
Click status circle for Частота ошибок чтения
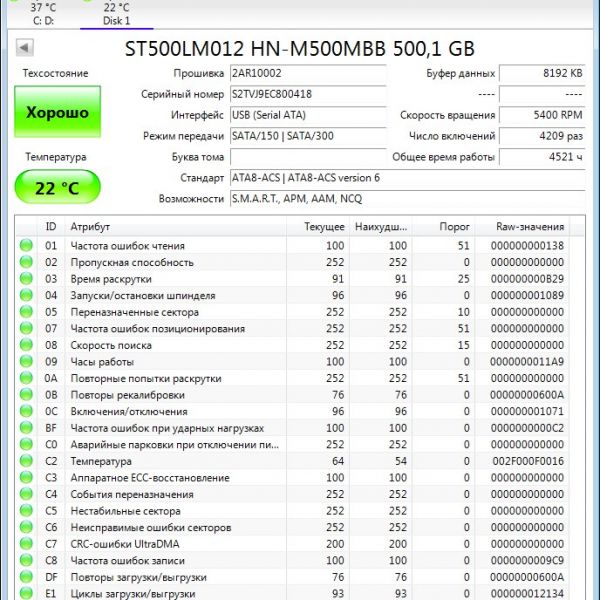tap(26, 245)
